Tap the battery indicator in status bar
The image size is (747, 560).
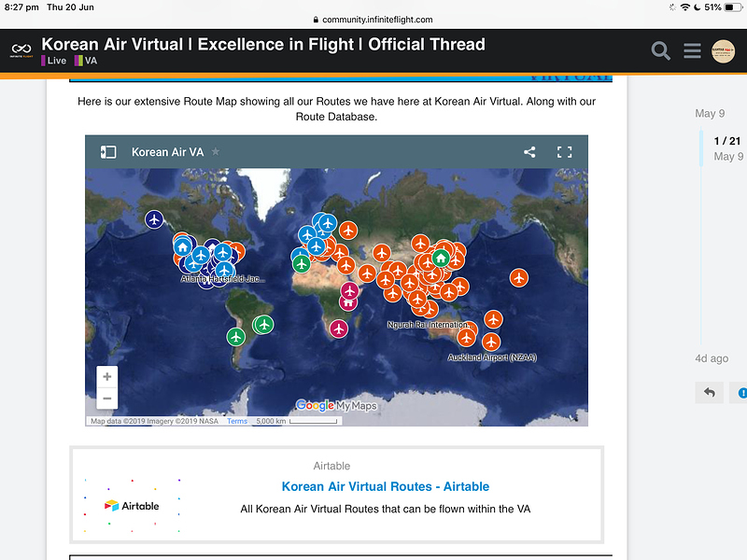(733, 7)
